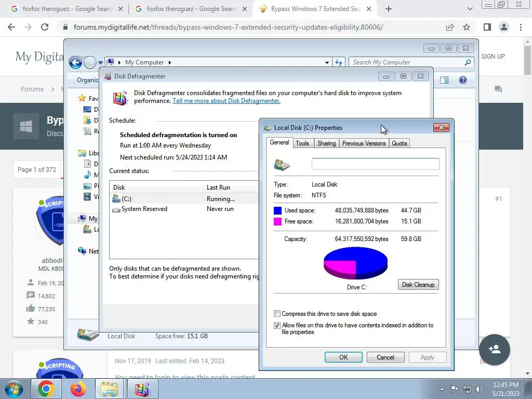This screenshot has height=399, width=532.
Task: Open the Explorer recent pages dropdown
Action: coord(100,63)
